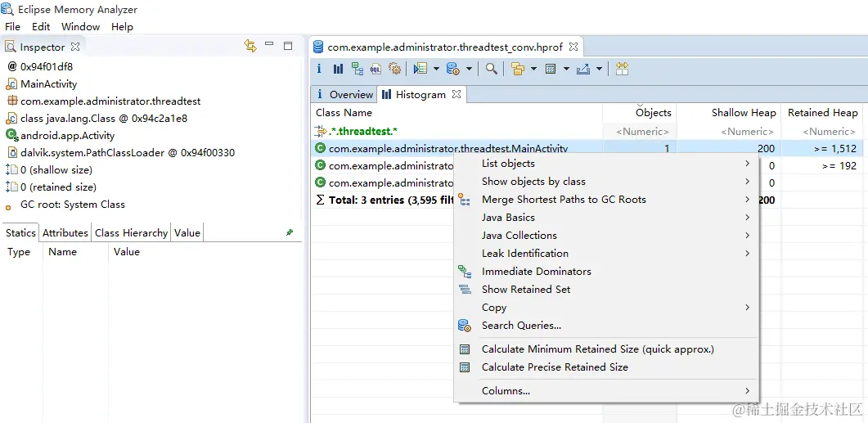868x423 pixels.
Task: Open the reports dropdown arrow
Action: pos(436,69)
